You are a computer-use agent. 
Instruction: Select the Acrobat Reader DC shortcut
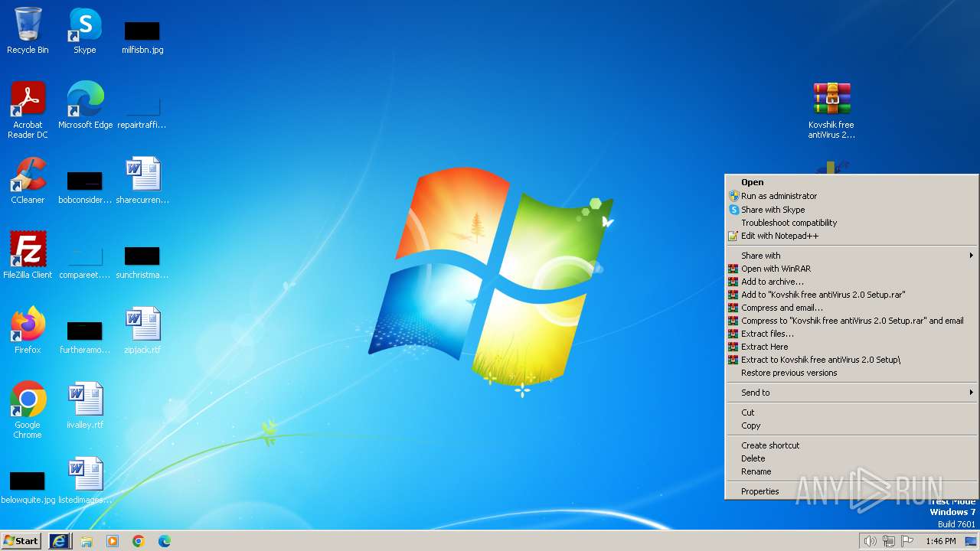click(28, 109)
